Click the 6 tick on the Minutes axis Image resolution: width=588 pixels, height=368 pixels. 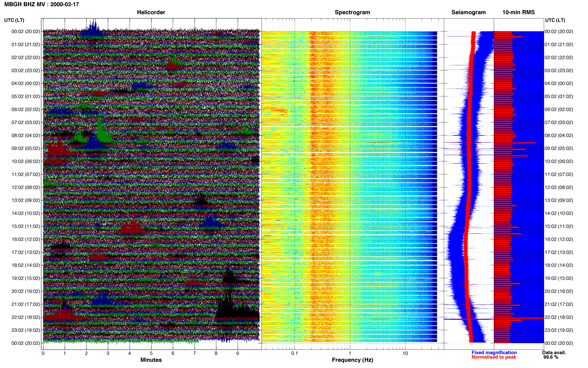click(173, 353)
